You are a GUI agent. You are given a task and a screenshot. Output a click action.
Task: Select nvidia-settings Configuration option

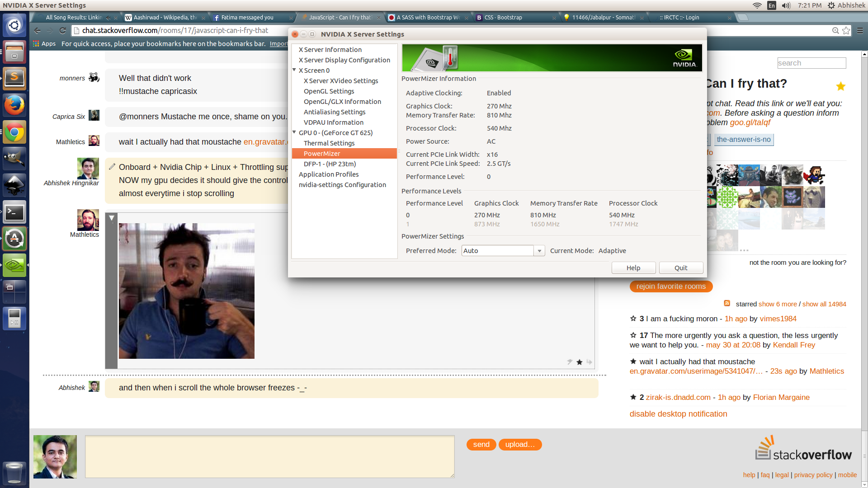(x=343, y=184)
